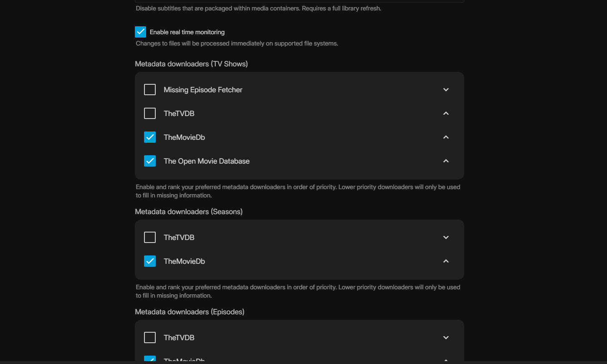Disable the real time monitoring checkbox
607x364 pixels.
coord(141,32)
